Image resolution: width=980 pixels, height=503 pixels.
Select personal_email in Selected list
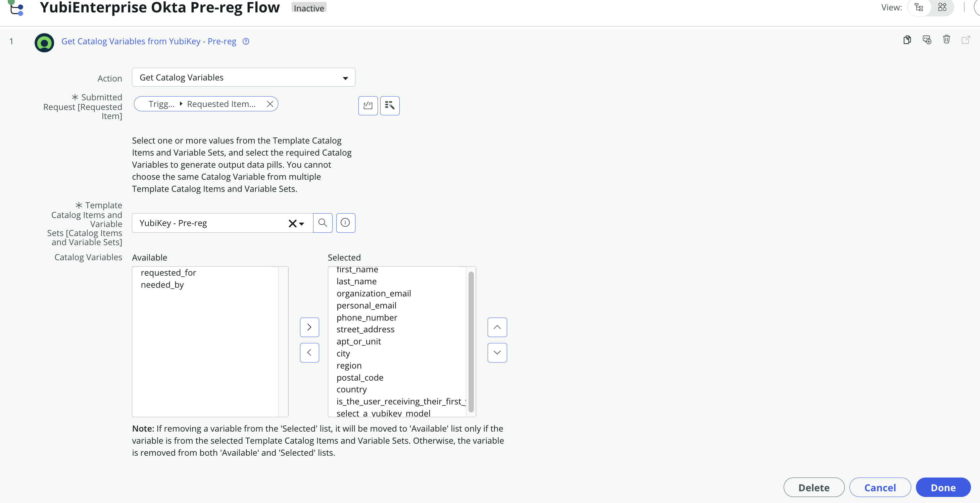click(366, 306)
